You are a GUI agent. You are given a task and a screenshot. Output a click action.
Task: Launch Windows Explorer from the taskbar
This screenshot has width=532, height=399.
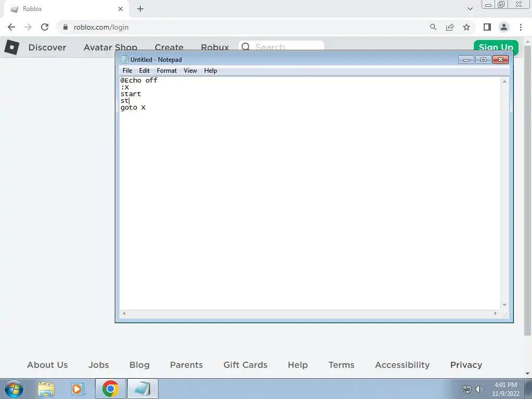point(46,389)
